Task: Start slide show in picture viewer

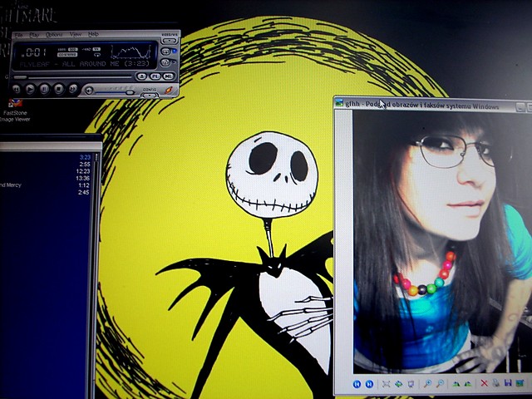Action: click(x=411, y=384)
